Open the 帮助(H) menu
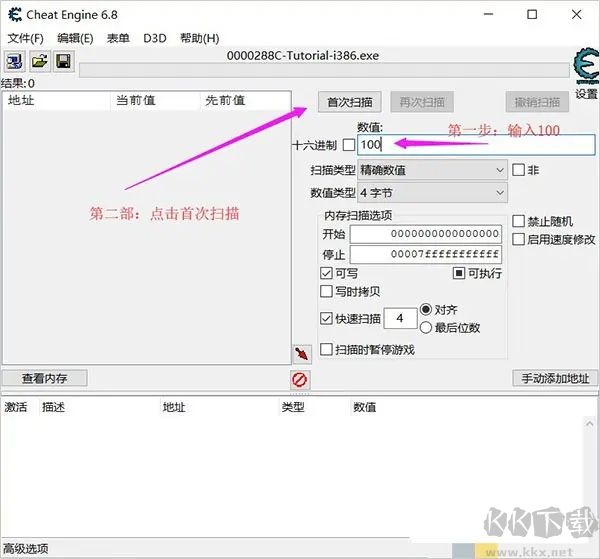The height and width of the screenshot is (559, 600). [x=199, y=38]
